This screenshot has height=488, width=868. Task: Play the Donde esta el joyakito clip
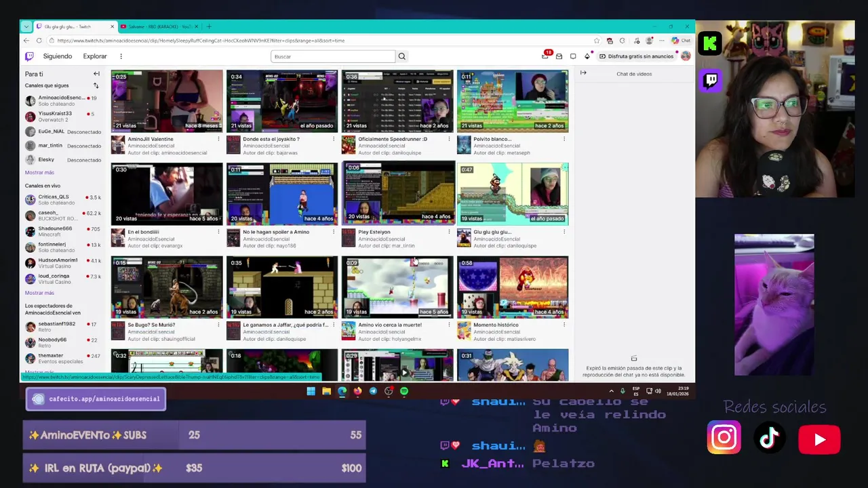(282, 101)
